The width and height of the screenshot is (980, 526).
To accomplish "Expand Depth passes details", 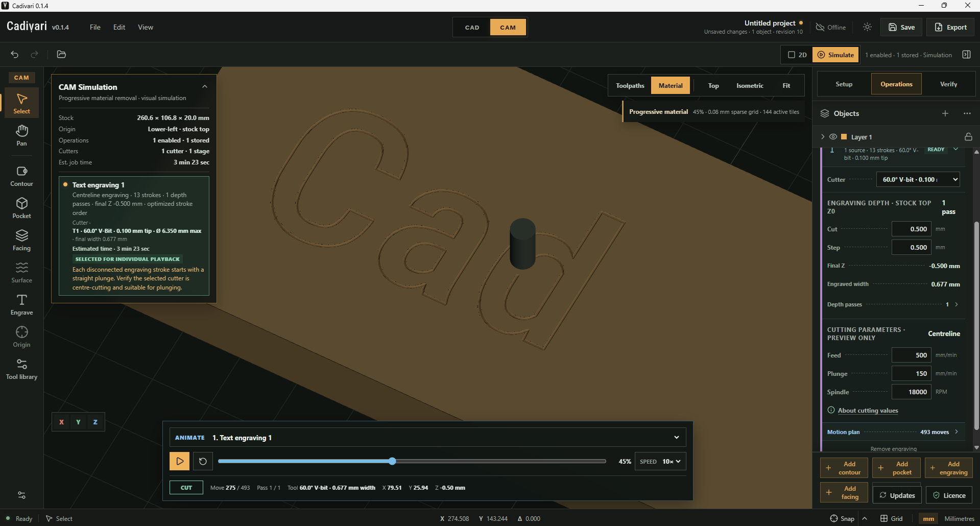I will [x=957, y=304].
